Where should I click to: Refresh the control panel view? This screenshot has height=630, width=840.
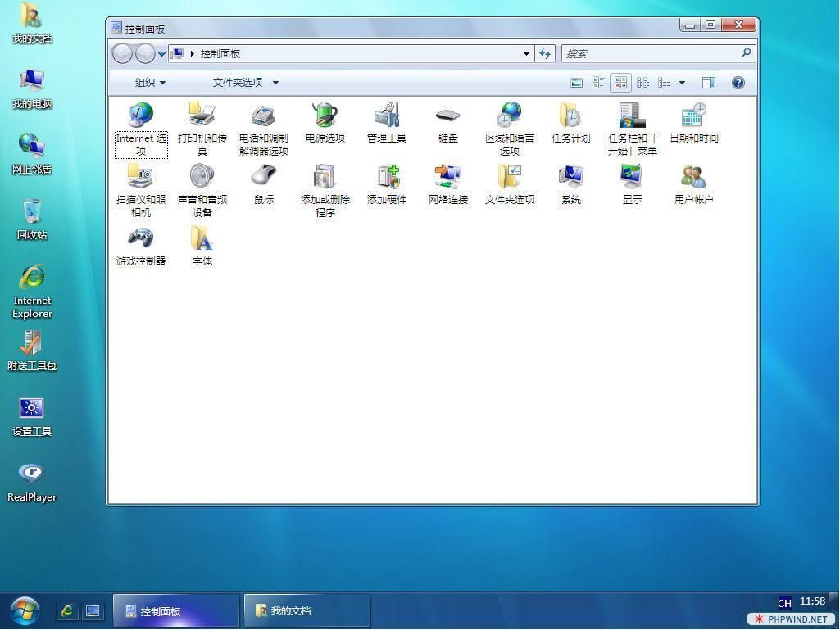click(x=545, y=53)
